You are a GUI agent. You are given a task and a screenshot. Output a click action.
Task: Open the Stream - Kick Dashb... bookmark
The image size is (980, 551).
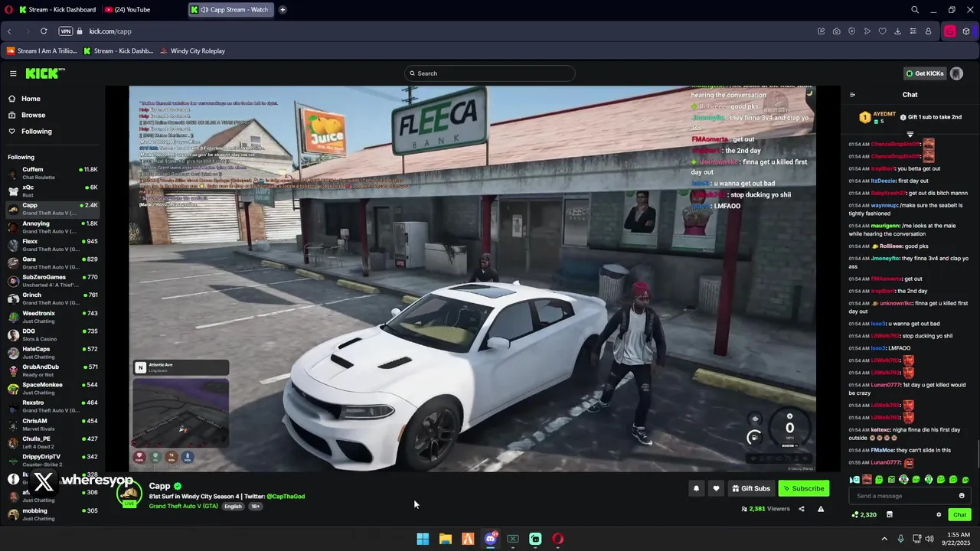[x=118, y=51]
